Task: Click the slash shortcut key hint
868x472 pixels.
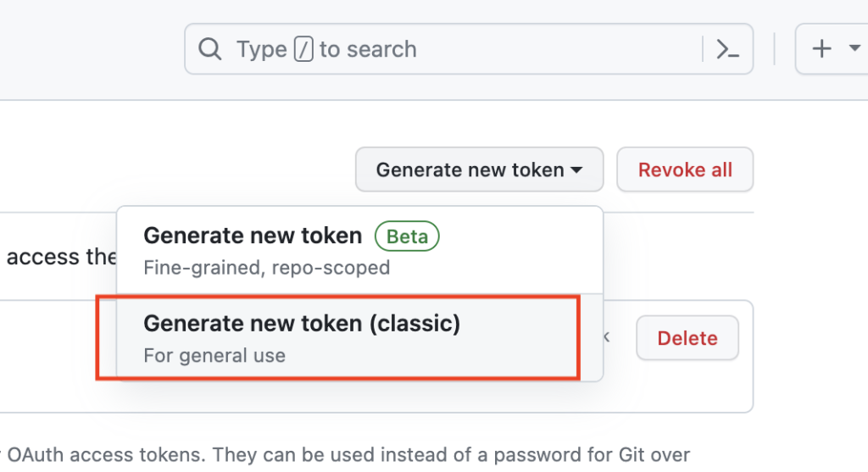Action: click(303, 48)
